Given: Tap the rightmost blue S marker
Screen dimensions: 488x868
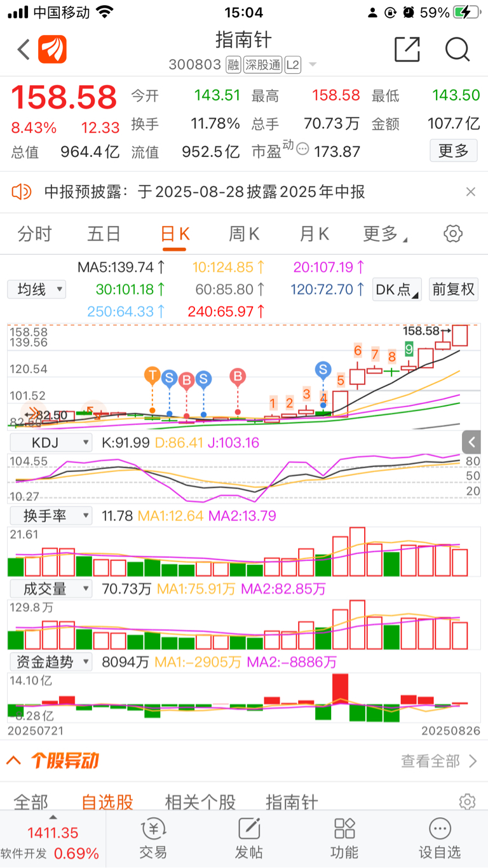Looking at the screenshot, I should pos(323,369).
